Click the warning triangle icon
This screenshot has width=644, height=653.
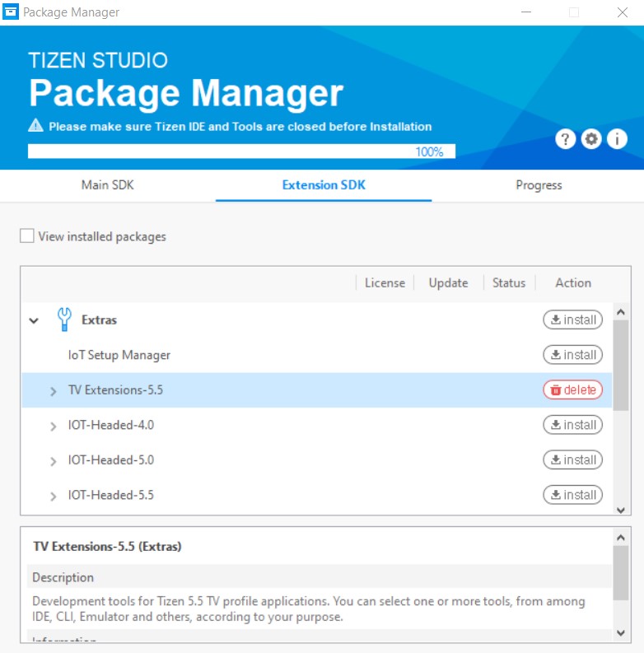pyautogui.click(x=36, y=126)
